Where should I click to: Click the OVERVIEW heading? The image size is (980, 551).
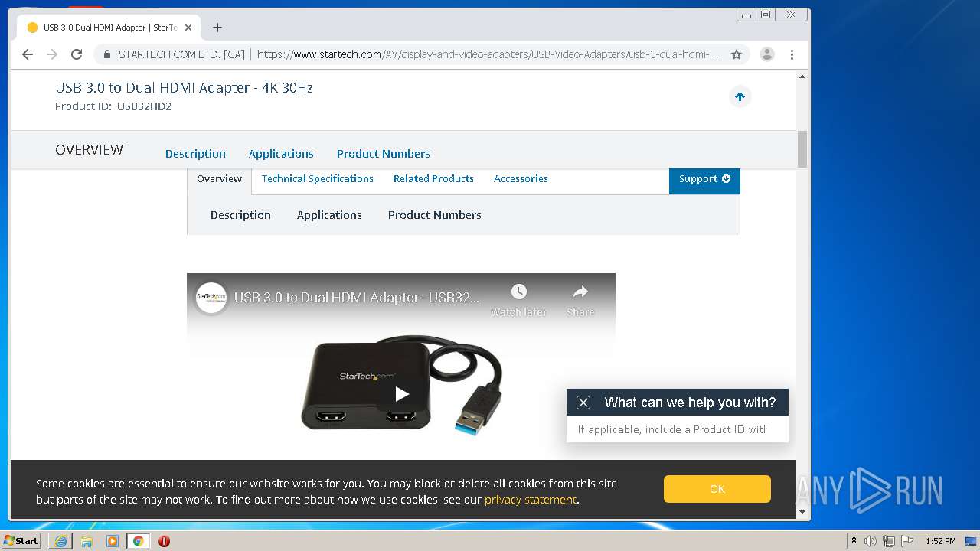click(89, 150)
